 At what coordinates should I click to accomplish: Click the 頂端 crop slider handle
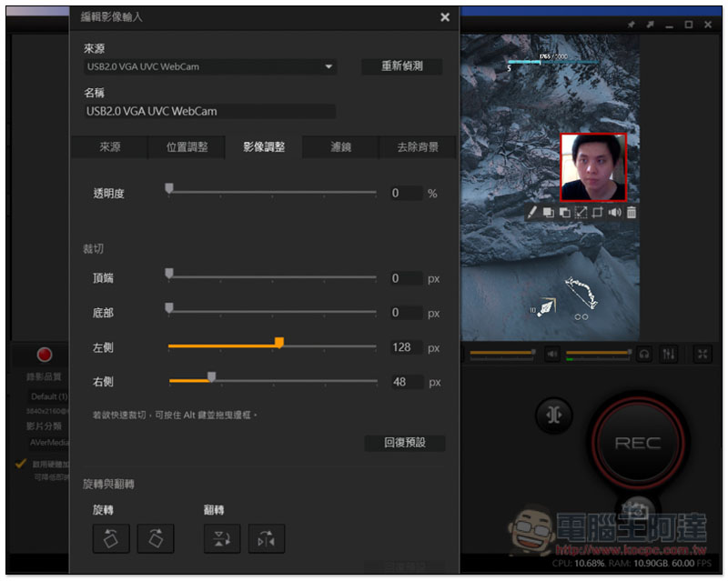[169, 274]
